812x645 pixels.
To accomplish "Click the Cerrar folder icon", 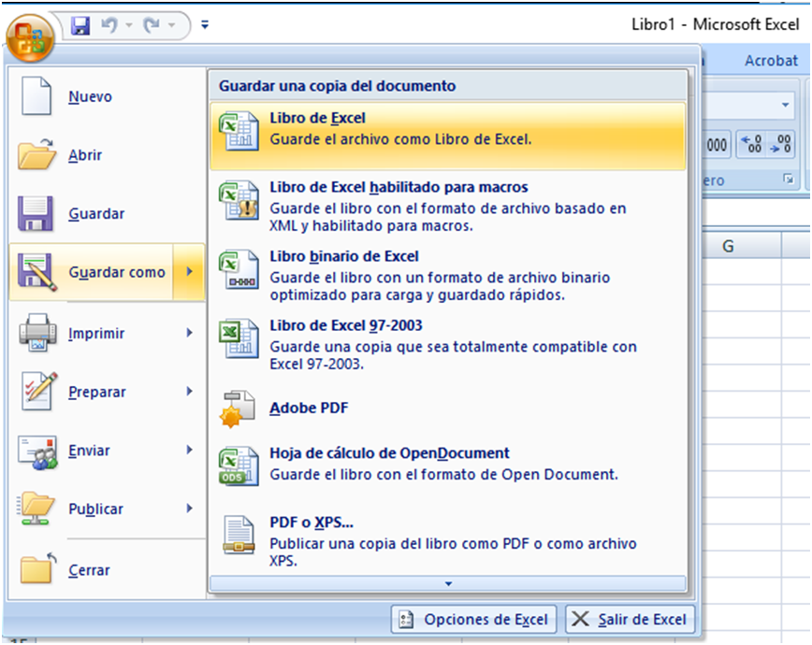I will coord(37,568).
